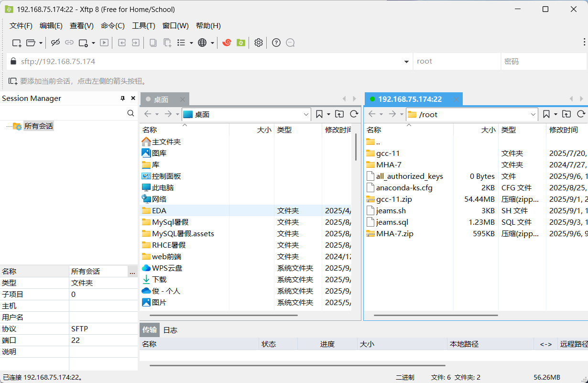Screen dimensions: 588x383
Task: Select the EDA folder in local pane
Action: [x=159, y=210]
